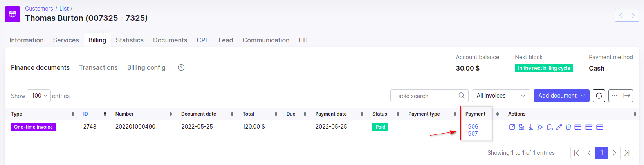
Task: Open the three-dots more options button
Action: coord(615,96)
